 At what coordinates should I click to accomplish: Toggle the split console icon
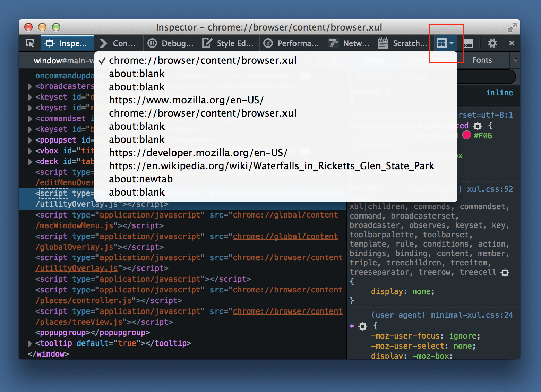[x=468, y=43]
